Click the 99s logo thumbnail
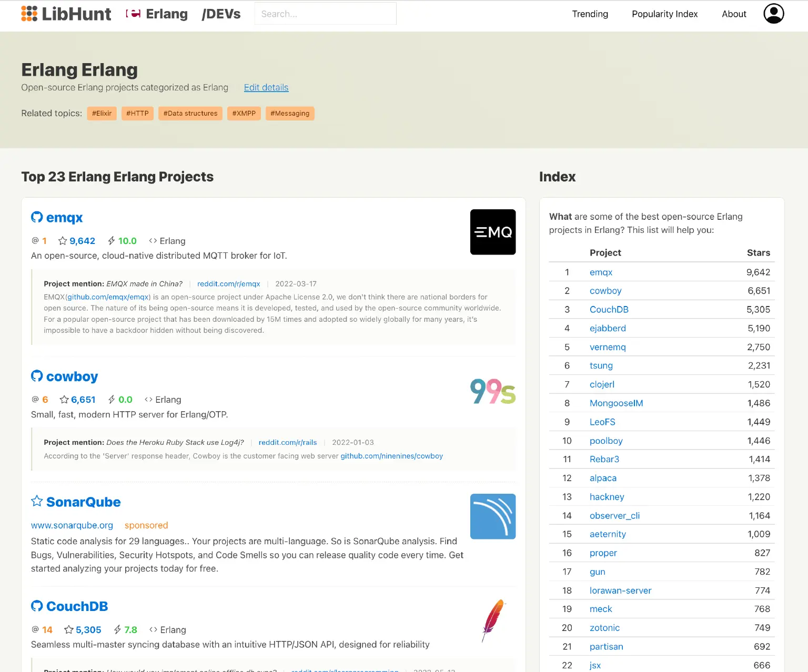Image resolution: width=808 pixels, height=672 pixels. point(492,391)
